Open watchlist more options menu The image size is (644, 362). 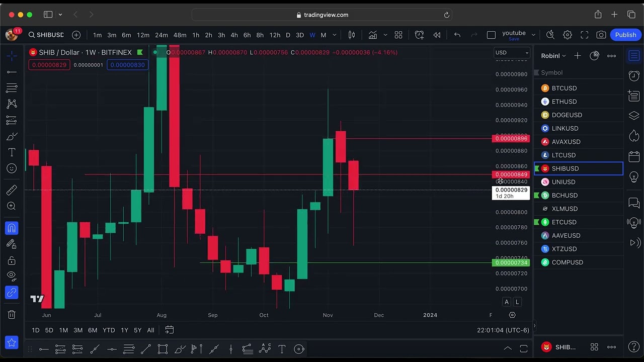click(x=611, y=56)
